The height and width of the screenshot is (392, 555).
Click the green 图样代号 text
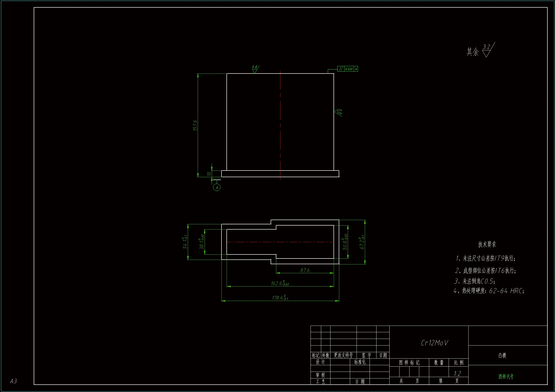(x=506, y=377)
